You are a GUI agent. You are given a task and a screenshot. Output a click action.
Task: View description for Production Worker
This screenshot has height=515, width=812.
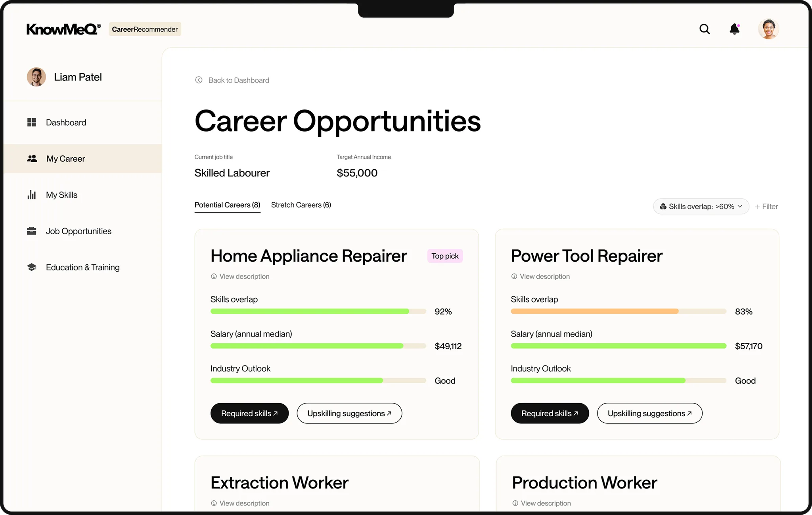point(546,503)
